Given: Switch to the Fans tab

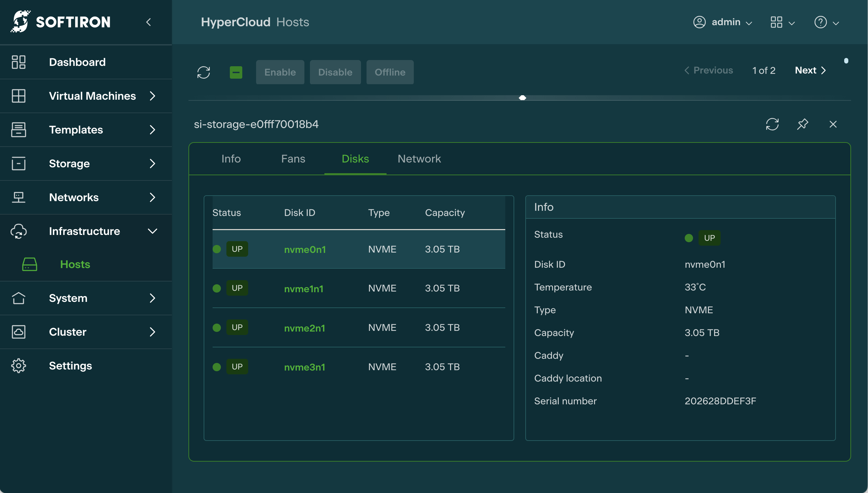Looking at the screenshot, I should [x=293, y=159].
